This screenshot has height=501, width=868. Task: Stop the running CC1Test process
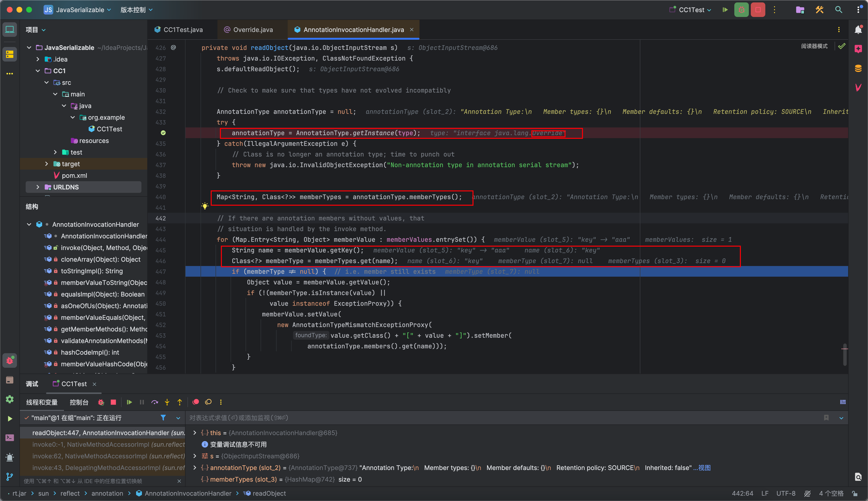pyautogui.click(x=758, y=10)
